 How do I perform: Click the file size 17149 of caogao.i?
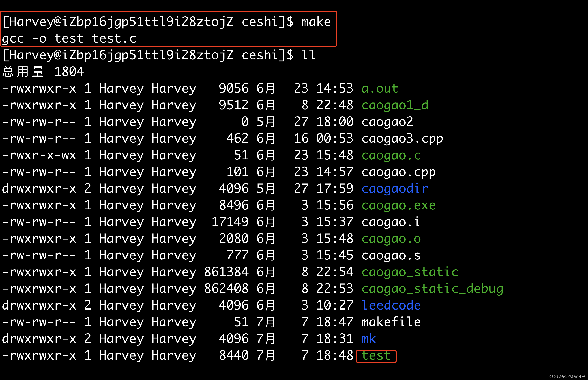[x=230, y=222]
